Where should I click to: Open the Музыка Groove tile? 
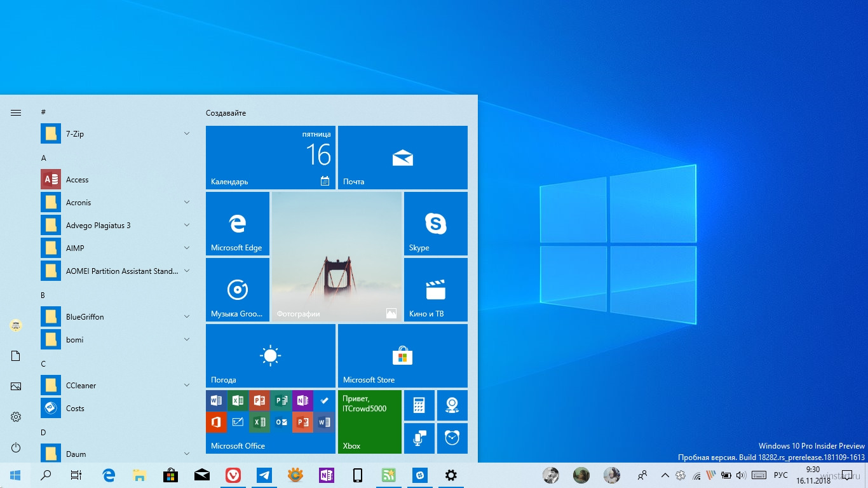[238, 290]
